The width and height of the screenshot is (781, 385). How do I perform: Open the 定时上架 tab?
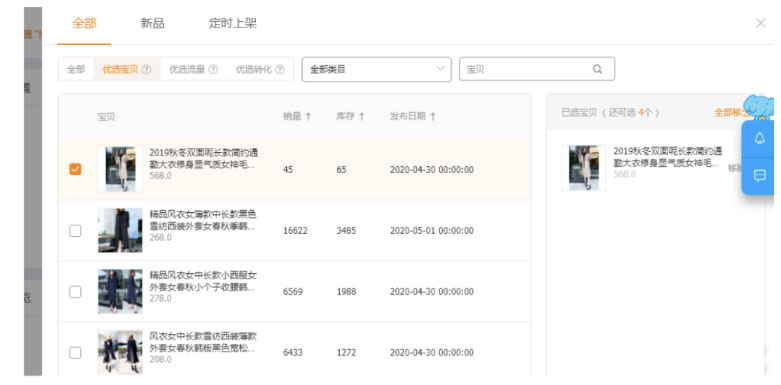click(233, 23)
